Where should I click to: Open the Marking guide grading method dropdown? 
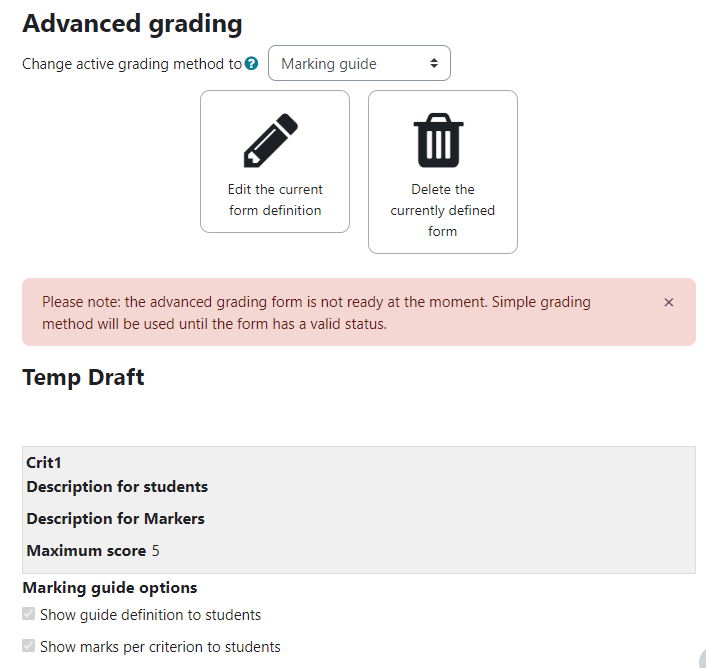click(359, 63)
